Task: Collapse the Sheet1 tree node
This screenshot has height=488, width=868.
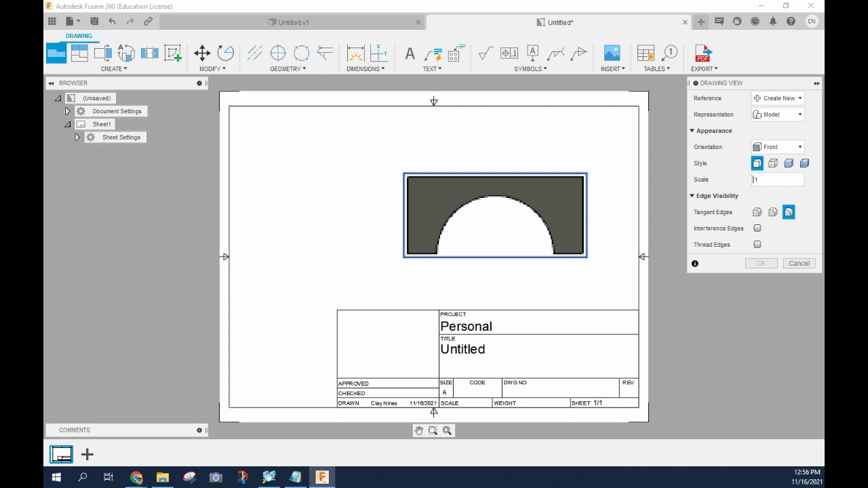Action: coord(68,124)
